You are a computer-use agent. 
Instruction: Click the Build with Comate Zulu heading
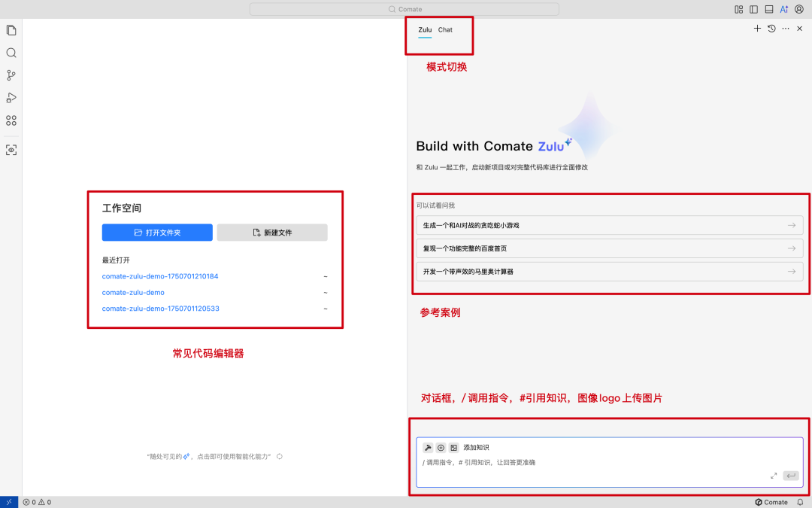(493, 146)
